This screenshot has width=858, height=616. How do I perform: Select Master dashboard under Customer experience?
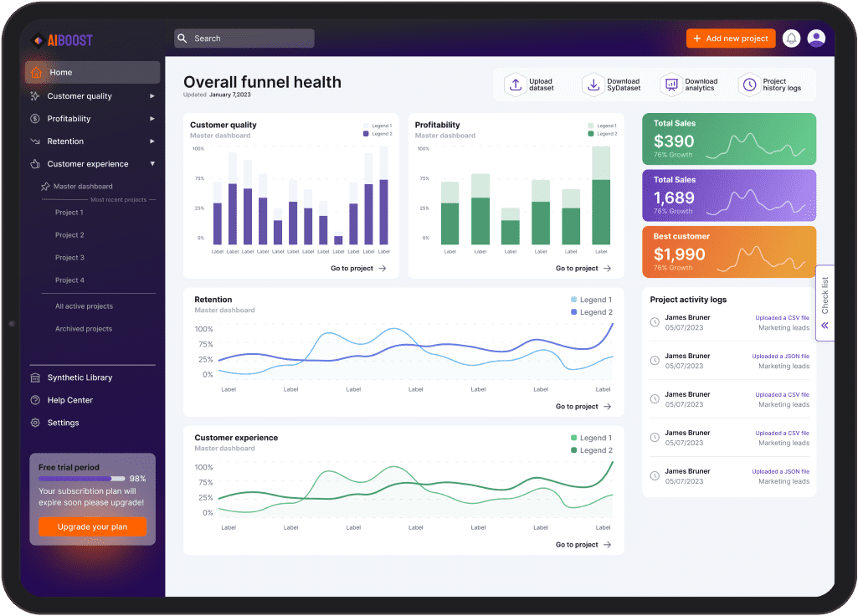click(x=83, y=186)
